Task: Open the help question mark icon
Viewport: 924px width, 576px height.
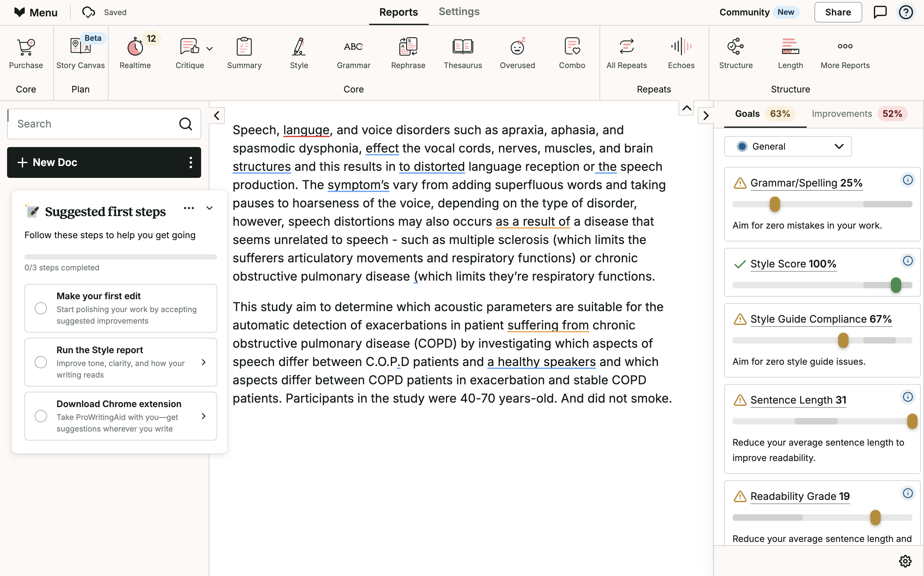Action: (x=906, y=12)
